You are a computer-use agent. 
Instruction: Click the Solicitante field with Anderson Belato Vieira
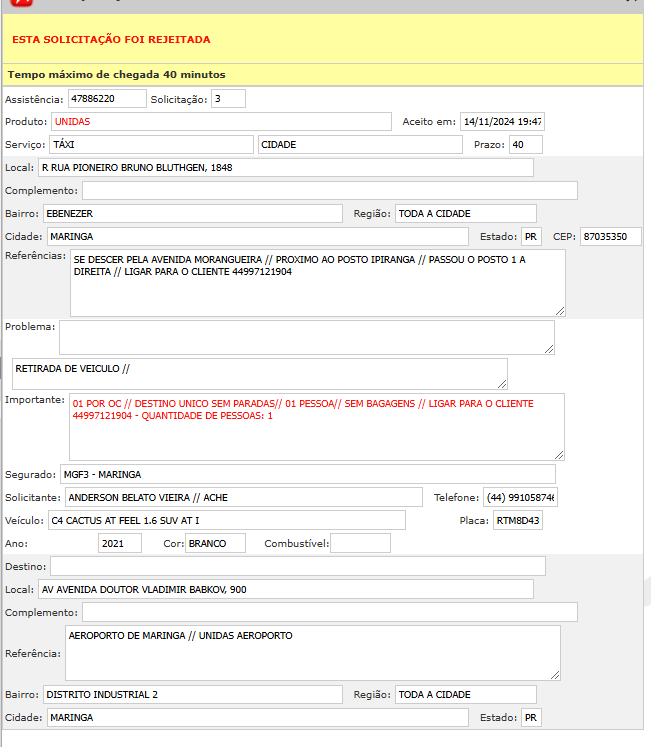tap(244, 497)
